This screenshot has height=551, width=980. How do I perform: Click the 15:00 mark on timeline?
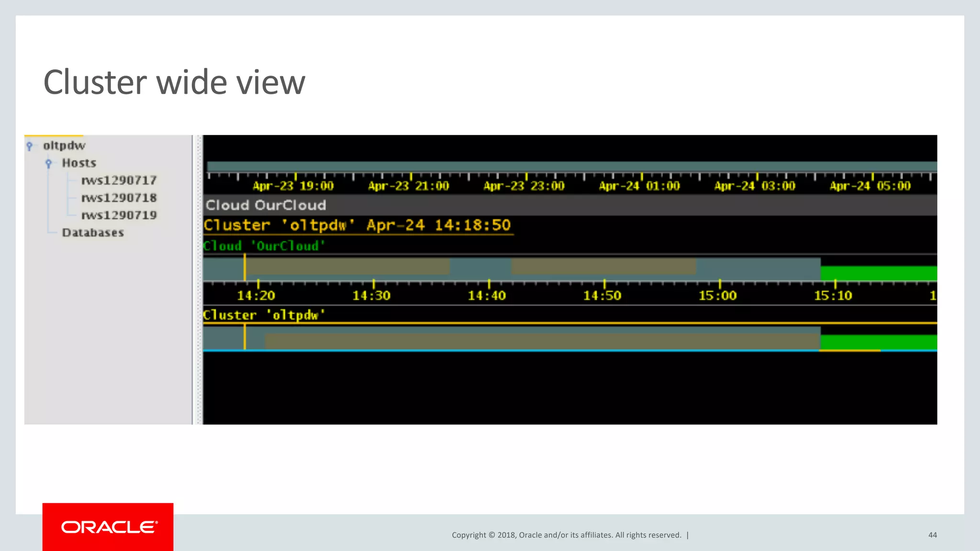pyautogui.click(x=718, y=296)
